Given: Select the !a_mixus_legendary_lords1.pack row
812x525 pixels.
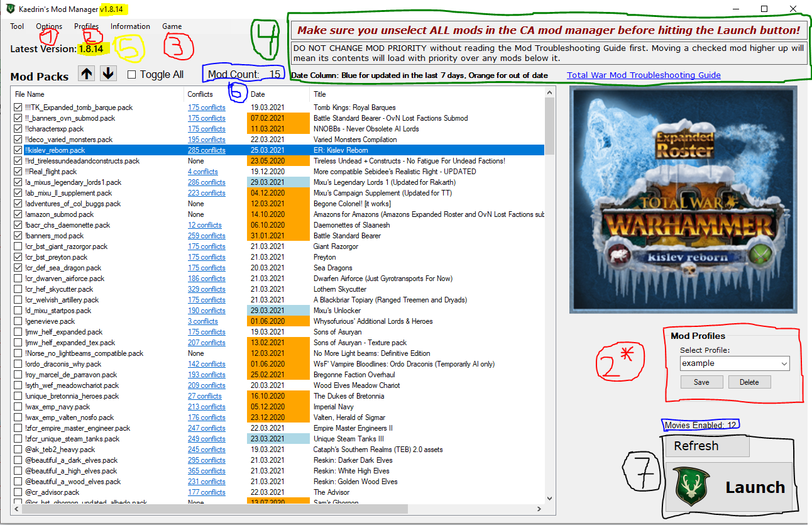Looking at the screenshot, I should [x=278, y=182].
